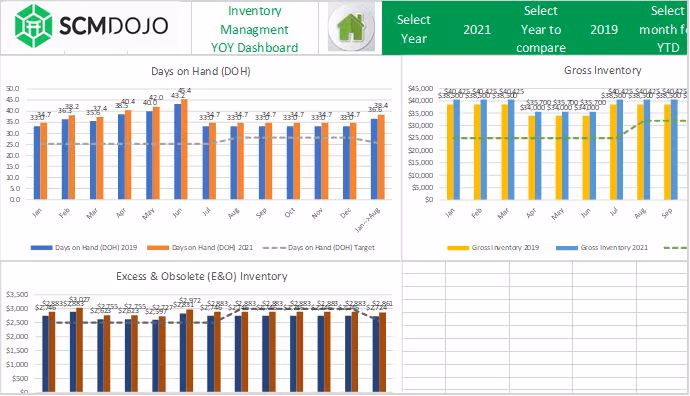The width and height of the screenshot is (690, 396).
Task: Click the Jul axis label in Gross Inventory chart
Action: pos(614,213)
